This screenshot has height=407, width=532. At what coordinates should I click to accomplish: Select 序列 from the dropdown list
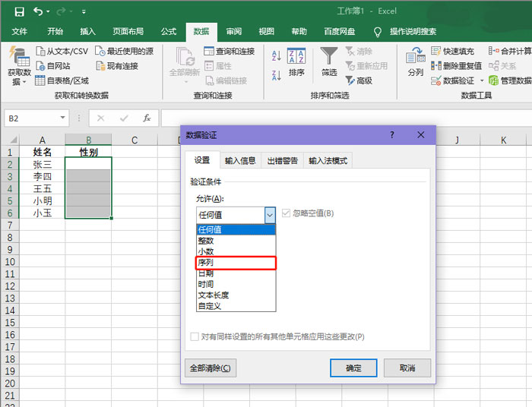coord(236,263)
